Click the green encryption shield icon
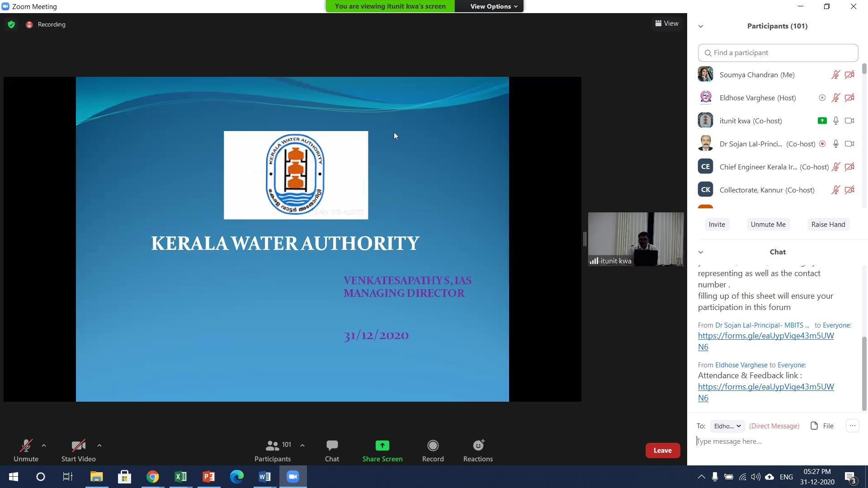Image resolution: width=868 pixels, height=488 pixels. 11,24
